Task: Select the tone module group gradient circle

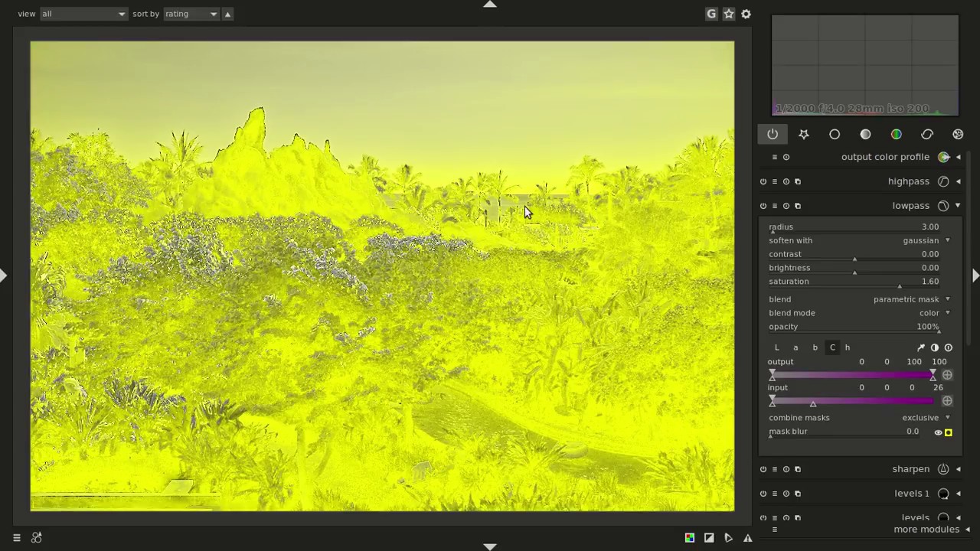Action: coord(865,134)
